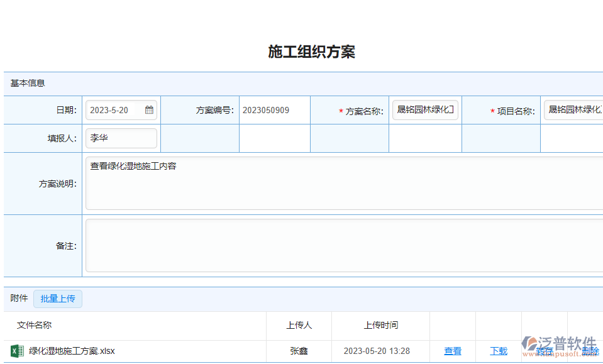This screenshot has height=364, width=603.
Task: Focus the 方案名称 input field
Action: (x=425, y=110)
